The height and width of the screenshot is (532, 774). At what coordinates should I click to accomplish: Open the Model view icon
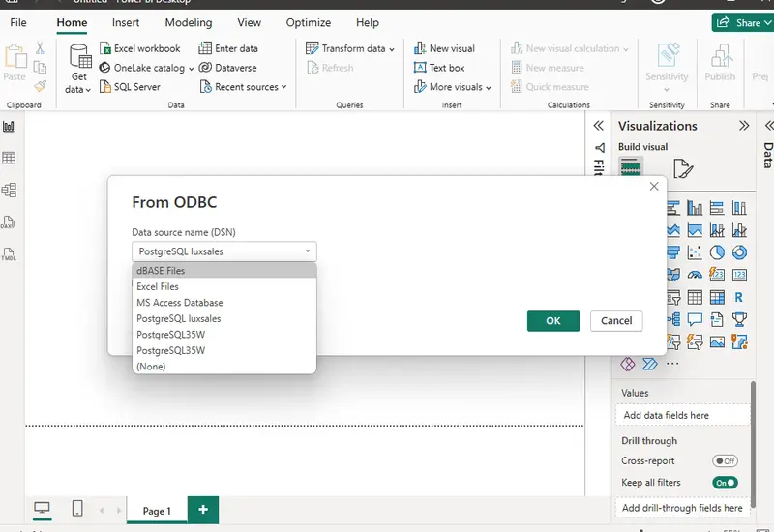click(9, 190)
